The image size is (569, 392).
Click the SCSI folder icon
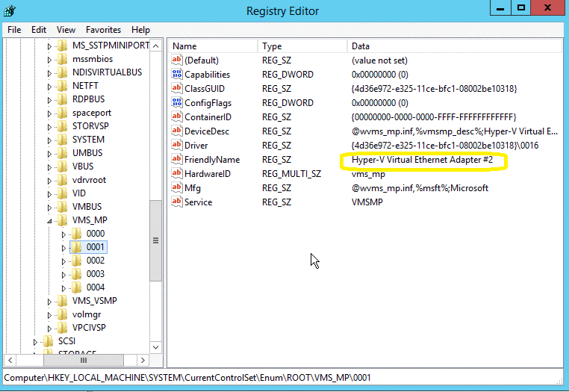48,341
